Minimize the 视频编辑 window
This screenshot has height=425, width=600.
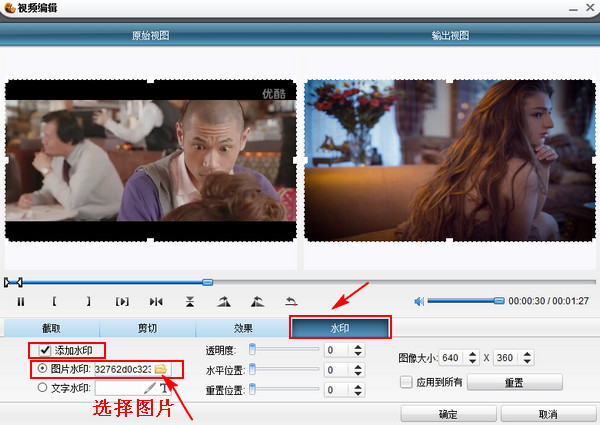tap(573, 8)
